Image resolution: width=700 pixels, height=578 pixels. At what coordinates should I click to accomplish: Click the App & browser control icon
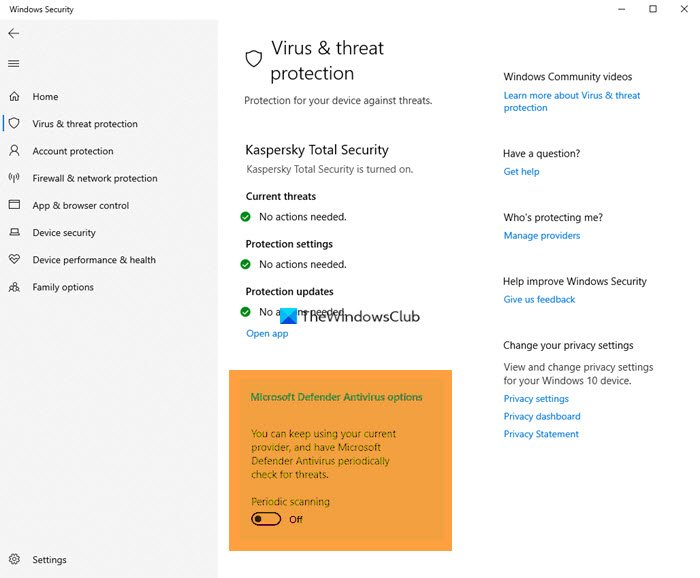coord(14,205)
